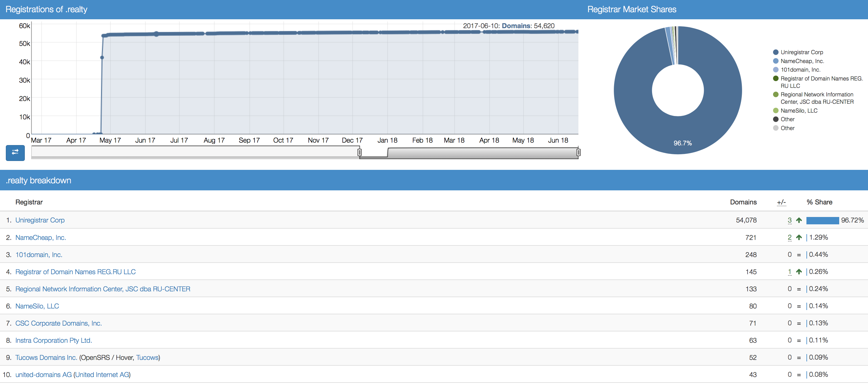Click the 54,078 domains value
The height and width of the screenshot is (385, 868).
[746, 220]
